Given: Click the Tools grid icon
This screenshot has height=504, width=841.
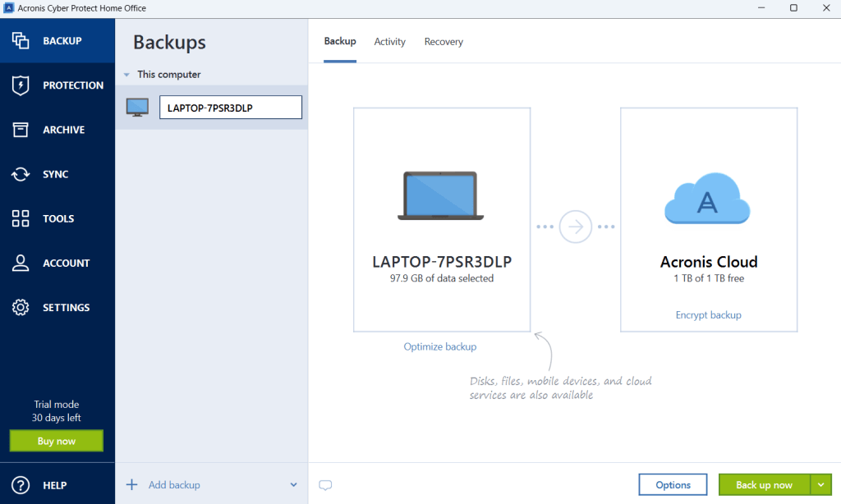Looking at the screenshot, I should pyautogui.click(x=21, y=218).
